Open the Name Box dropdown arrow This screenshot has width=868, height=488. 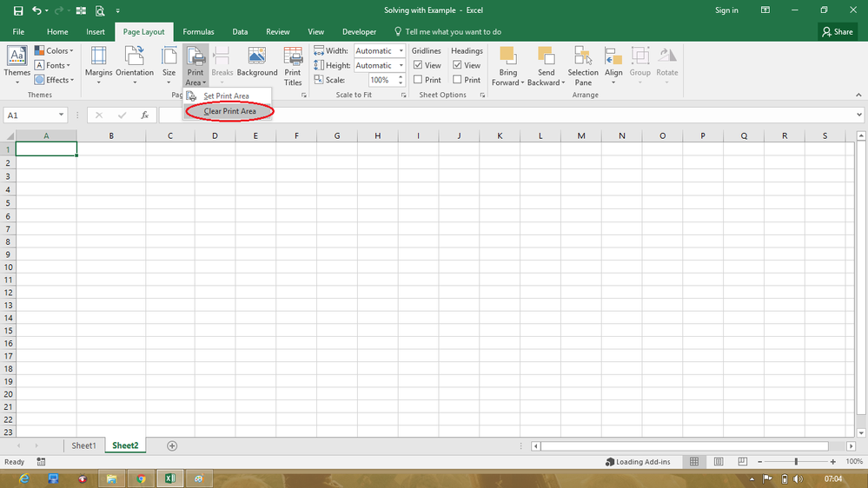61,115
